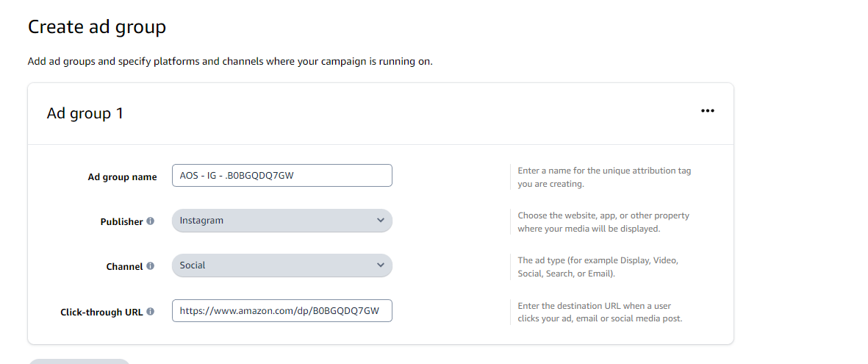This screenshot has width=868, height=364.
Task: Focus the Ad group name text field
Action: click(x=282, y=176)
